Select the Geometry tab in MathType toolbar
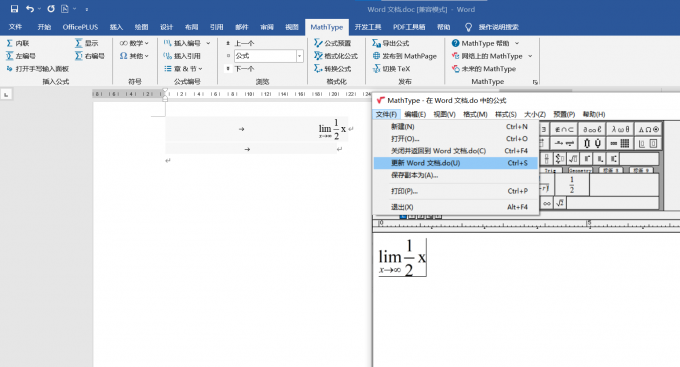 pyautogui.click(x=580, y=170)
